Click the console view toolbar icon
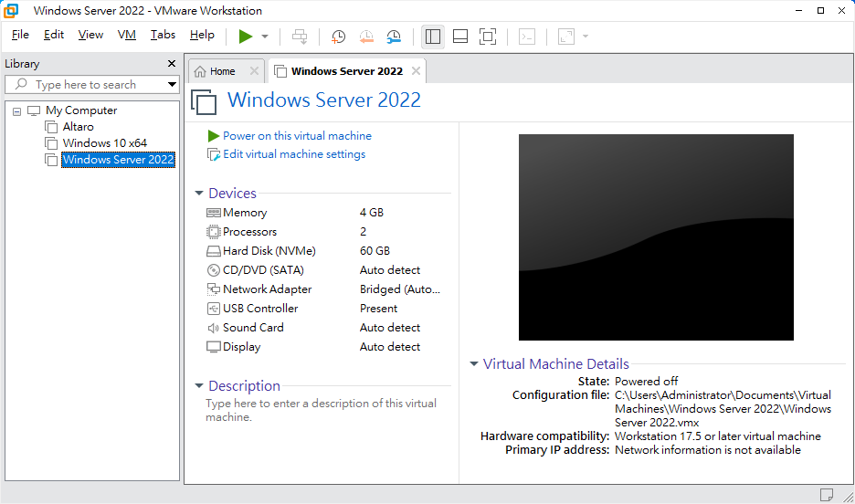This screenshot has height=504, width=855. 527,37
